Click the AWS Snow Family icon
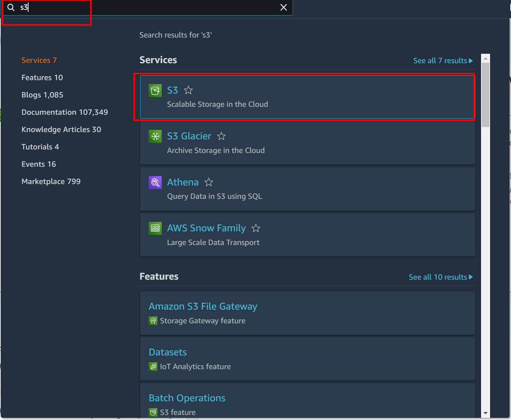The height and width of the screenshot is (420, 511). [155, 228]
